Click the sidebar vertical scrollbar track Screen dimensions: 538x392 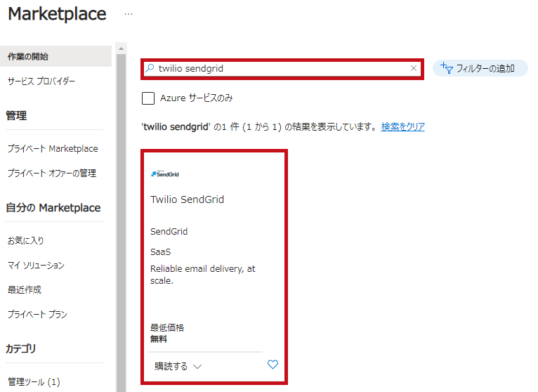121,223
